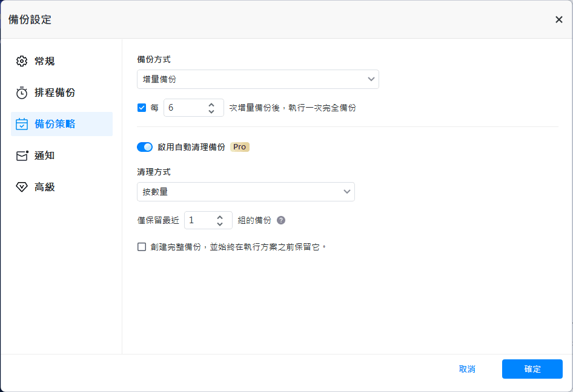Click the help question mark icon
The width and height of the screenshot is (573, 392).
pos(281,220)
